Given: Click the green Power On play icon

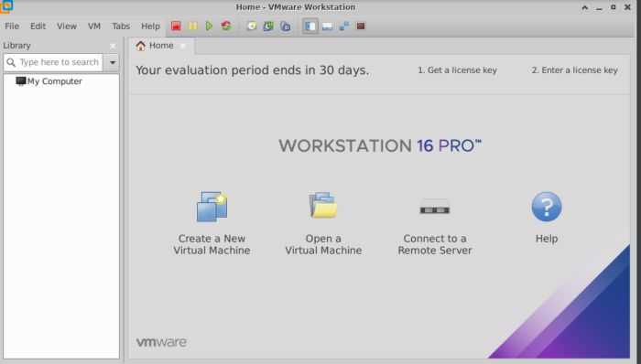Looking at the screenshot, I should coord(210,27).
